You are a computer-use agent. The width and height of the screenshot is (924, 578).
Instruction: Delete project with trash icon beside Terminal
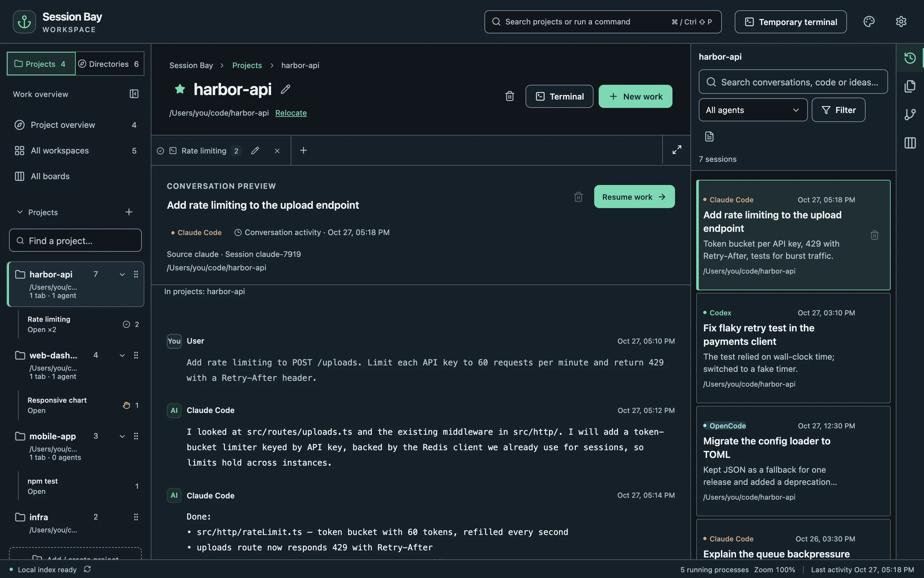pos(510,96)
